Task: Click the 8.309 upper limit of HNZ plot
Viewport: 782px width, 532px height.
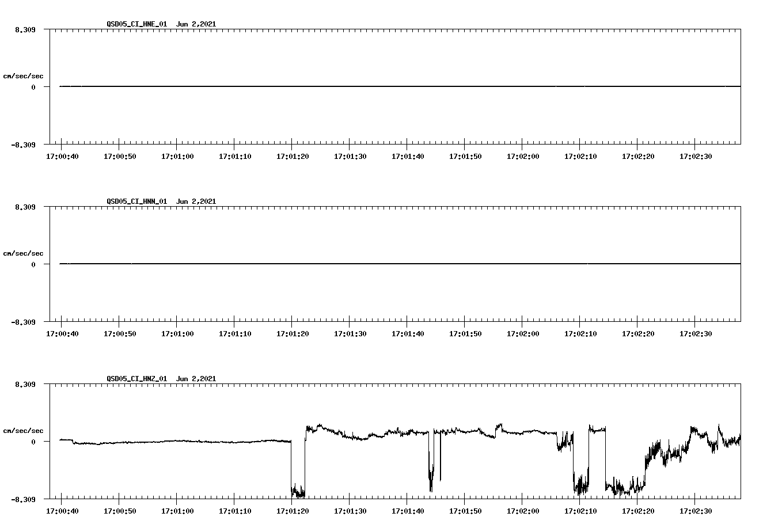Action: [x=25, y=385]
